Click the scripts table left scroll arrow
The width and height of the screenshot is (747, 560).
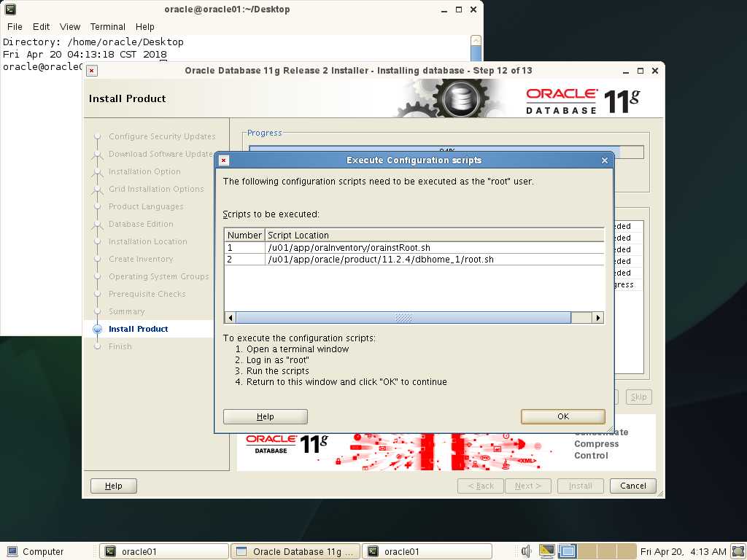point(231,318)
